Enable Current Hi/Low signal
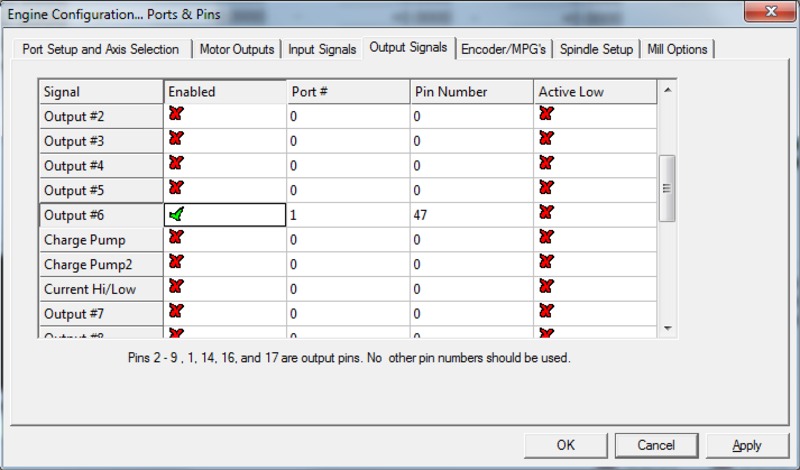The height and width of the screenshot is (470, 800). click(x=176, y=288)
